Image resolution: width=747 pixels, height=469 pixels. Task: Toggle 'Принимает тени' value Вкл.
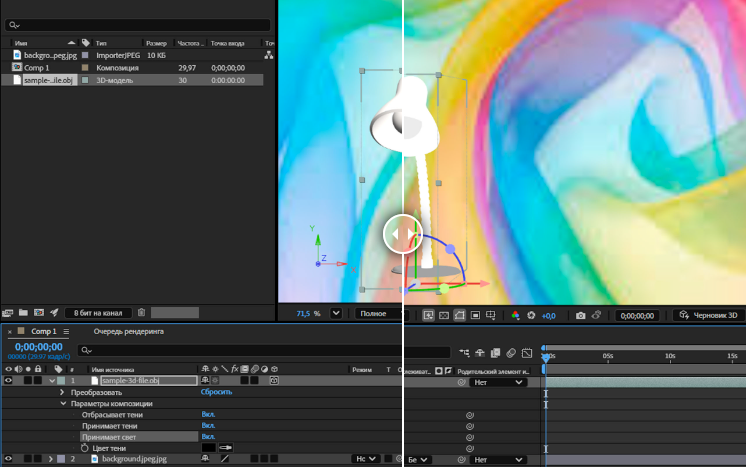click(208, 425)
